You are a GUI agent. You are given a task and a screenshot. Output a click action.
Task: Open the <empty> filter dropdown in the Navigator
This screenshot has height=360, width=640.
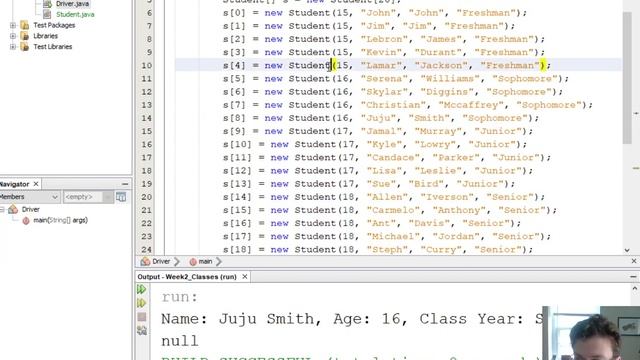pos(88,197)
